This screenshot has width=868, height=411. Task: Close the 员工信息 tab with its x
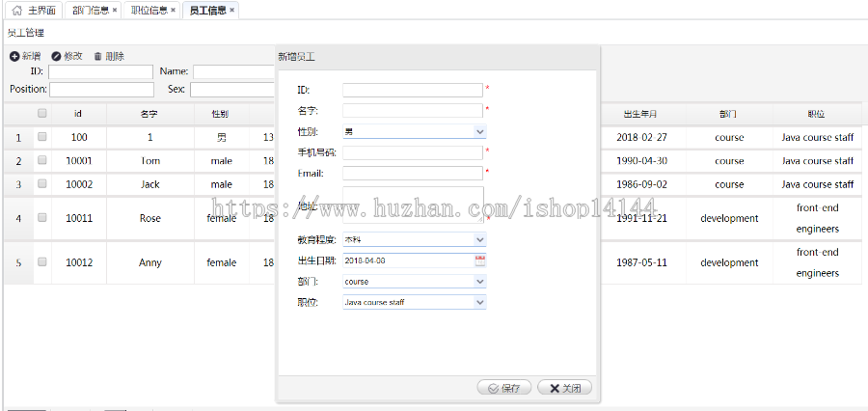(231, 11)
